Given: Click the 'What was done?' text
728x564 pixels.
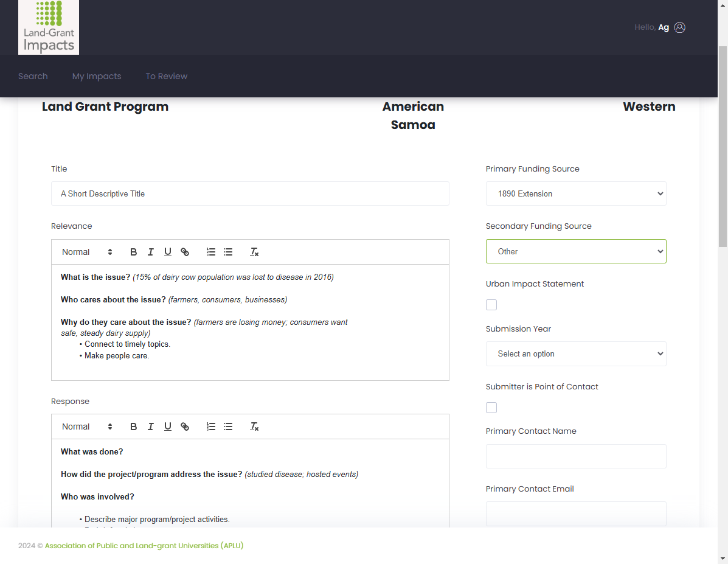Looking at the screenshot, I should [x=92, y=451].
